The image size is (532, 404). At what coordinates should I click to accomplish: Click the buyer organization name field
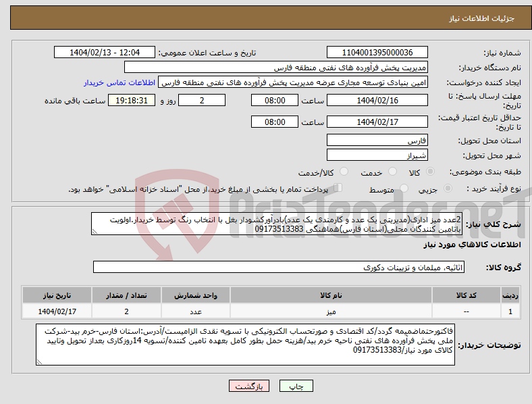pyautogui.click(x=276, y=67)
